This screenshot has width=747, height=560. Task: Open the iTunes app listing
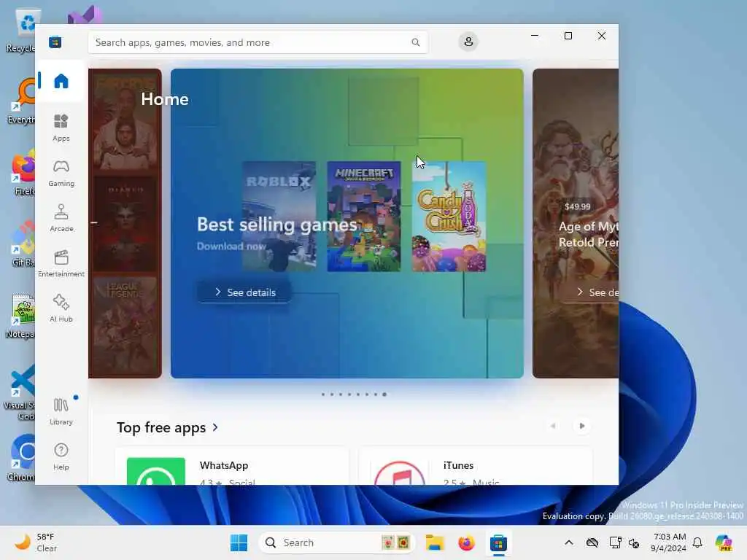tap(476, 466)
